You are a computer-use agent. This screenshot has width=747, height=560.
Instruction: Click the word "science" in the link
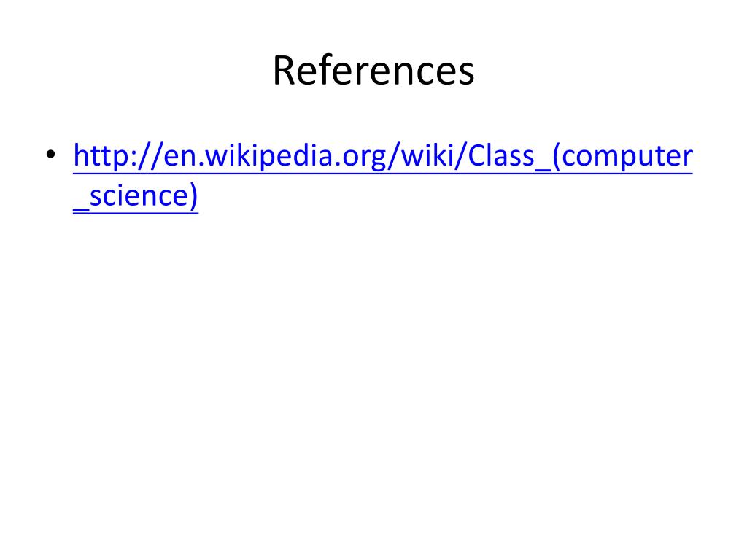140,195
